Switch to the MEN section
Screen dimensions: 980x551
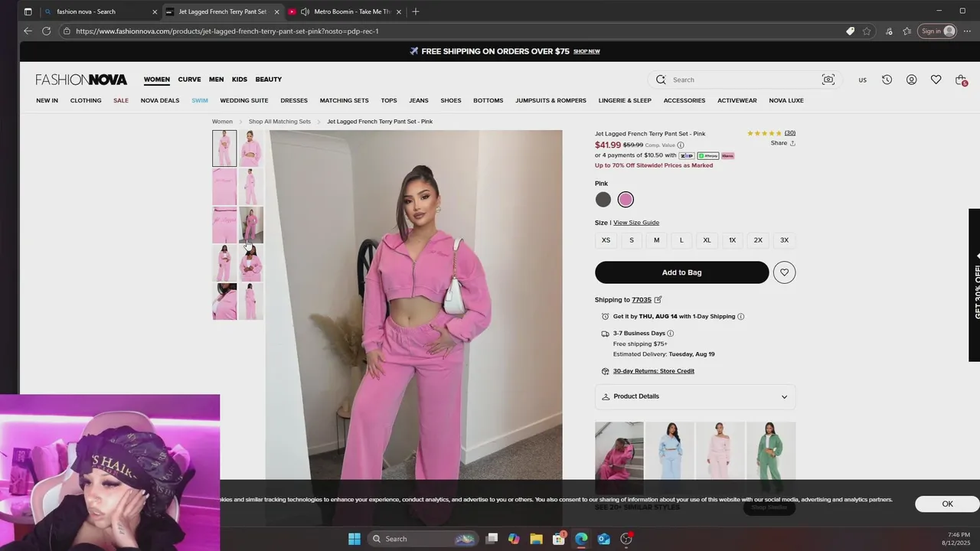click(217, 80)
